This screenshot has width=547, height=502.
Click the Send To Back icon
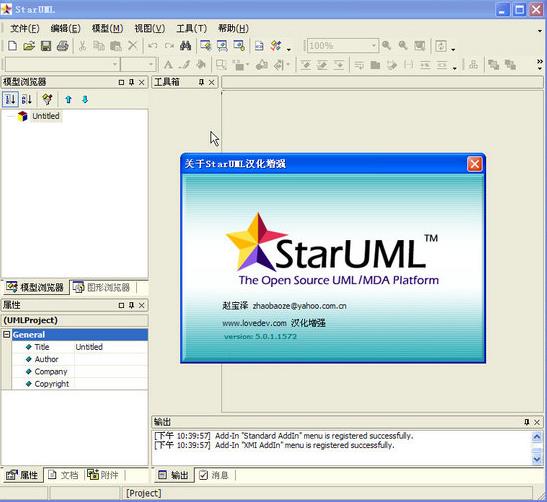click(x=510, y=65)
